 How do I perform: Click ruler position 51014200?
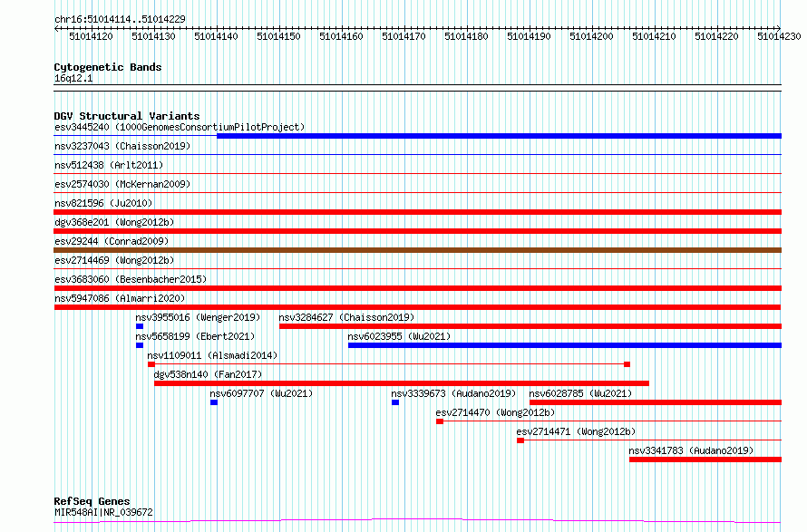coord(591,36)
